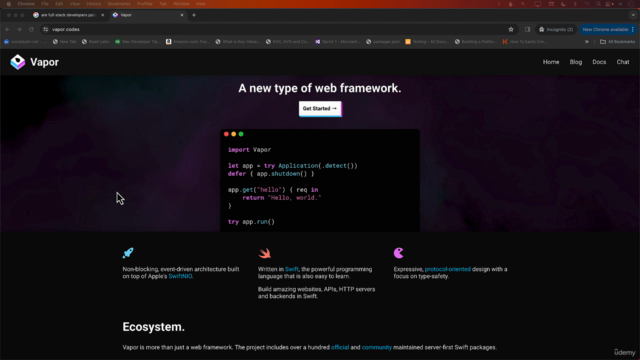
Task: Open Spotlight search in menu bar
Action: (x=598, y=4)
